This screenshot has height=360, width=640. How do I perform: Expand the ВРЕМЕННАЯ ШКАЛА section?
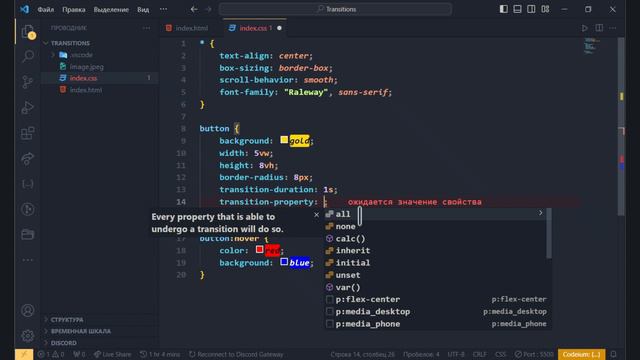pyautogui.click(x=81, y=331)
